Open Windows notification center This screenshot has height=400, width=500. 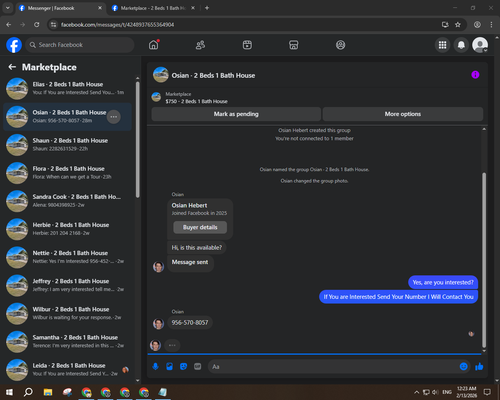(x=487, y=392)
